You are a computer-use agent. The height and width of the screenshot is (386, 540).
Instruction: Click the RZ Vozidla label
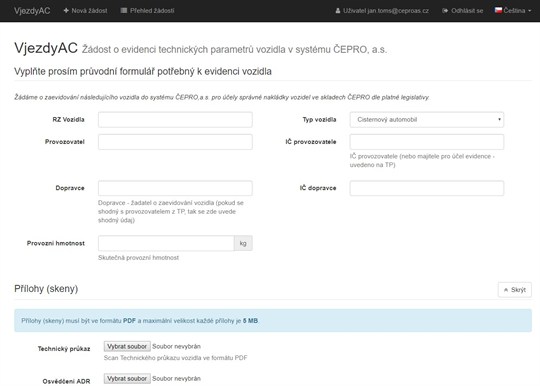click(x=68, y=119)
